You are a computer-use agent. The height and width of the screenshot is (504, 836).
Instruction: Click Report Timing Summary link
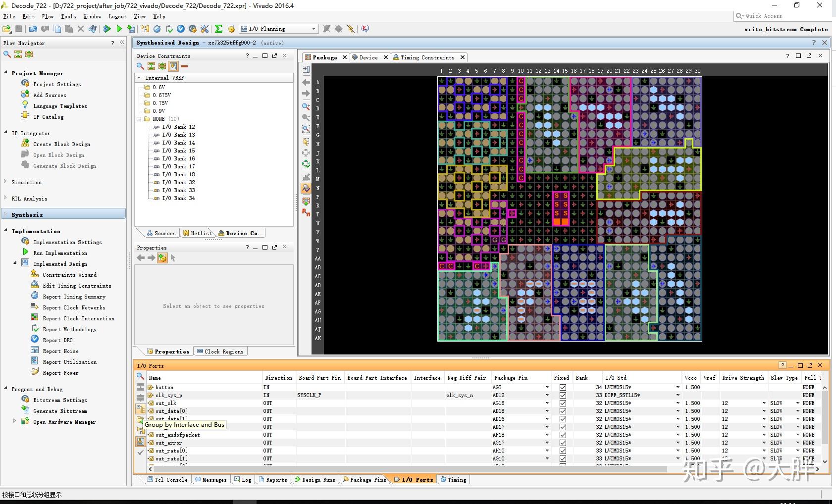[x=74, y=297]
